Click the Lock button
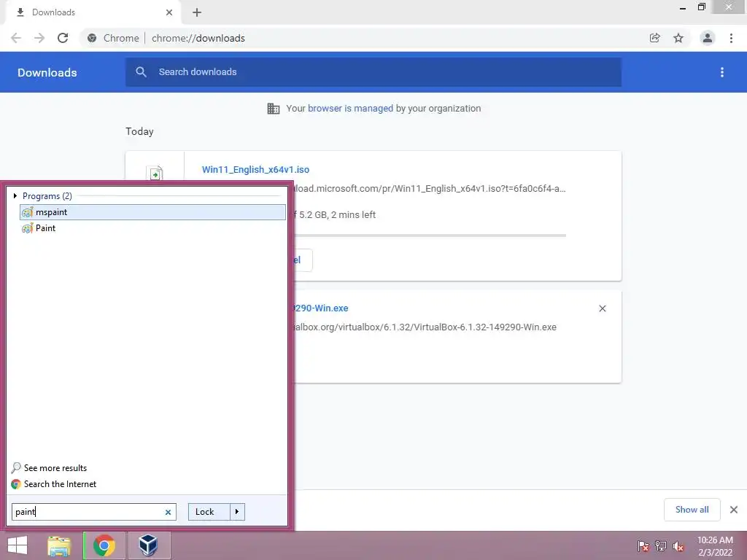This screenshot has width=747, height=560. (x=209, y=512)
